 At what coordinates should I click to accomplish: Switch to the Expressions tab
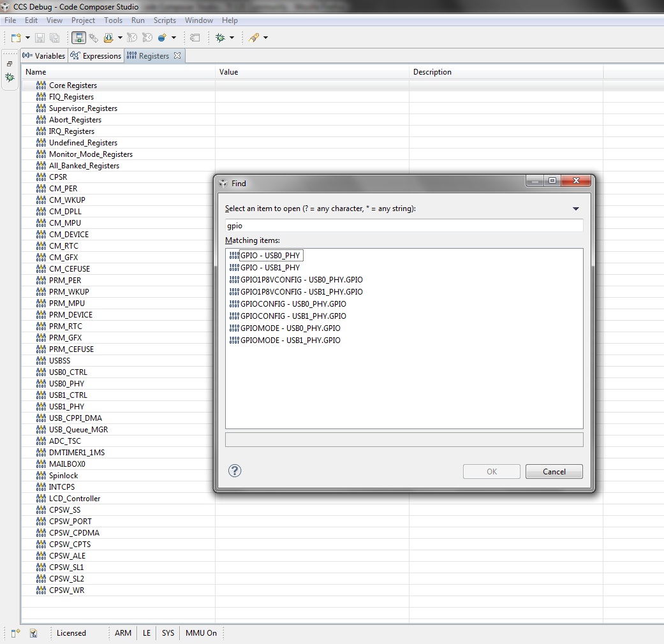point(96,56)
